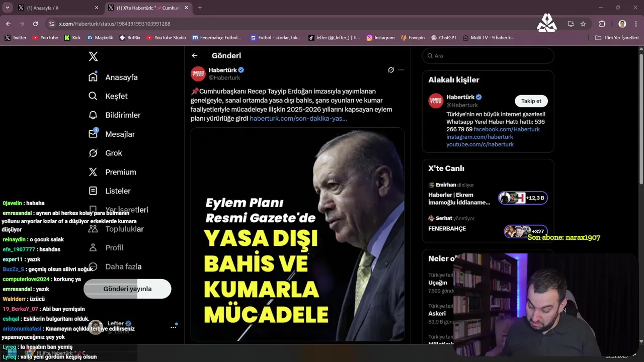The height and width of the screenshot is (362, 644).
Task: Open YouTube Studio bookmark
Action: pos(166,38)
